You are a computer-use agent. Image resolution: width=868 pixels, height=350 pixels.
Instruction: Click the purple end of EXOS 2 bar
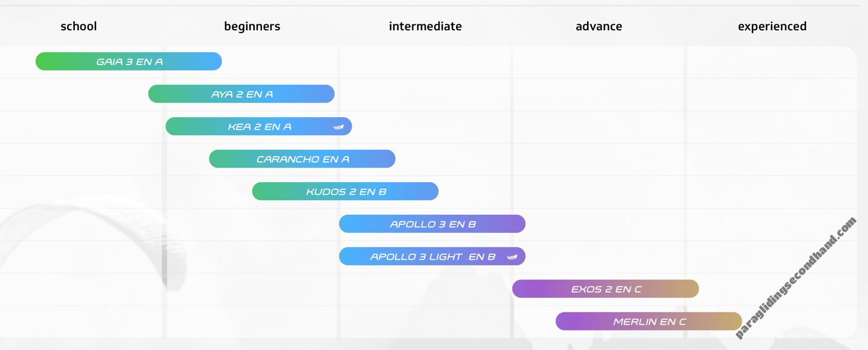pyautogui.click(x=523, y=289)
